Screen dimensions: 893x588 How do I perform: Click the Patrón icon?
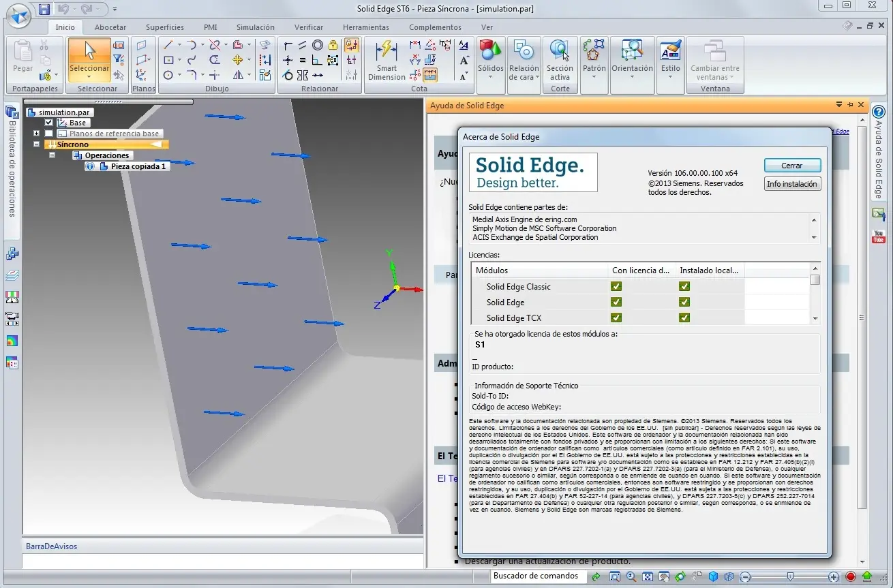click(594, 50)
